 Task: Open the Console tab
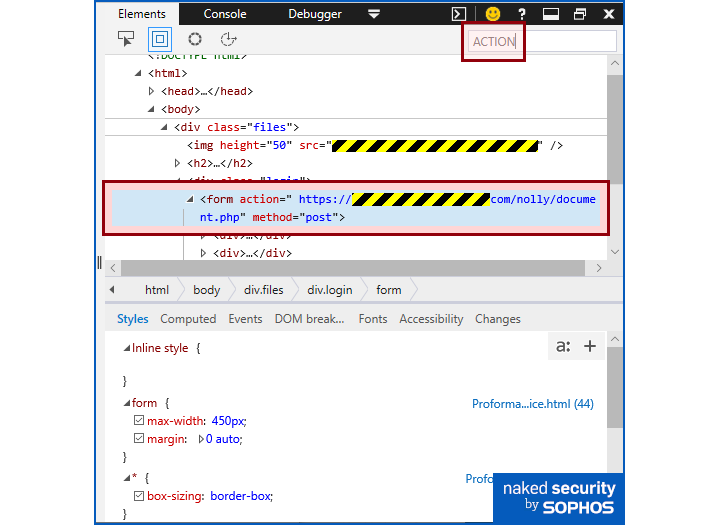click(225, 14)
